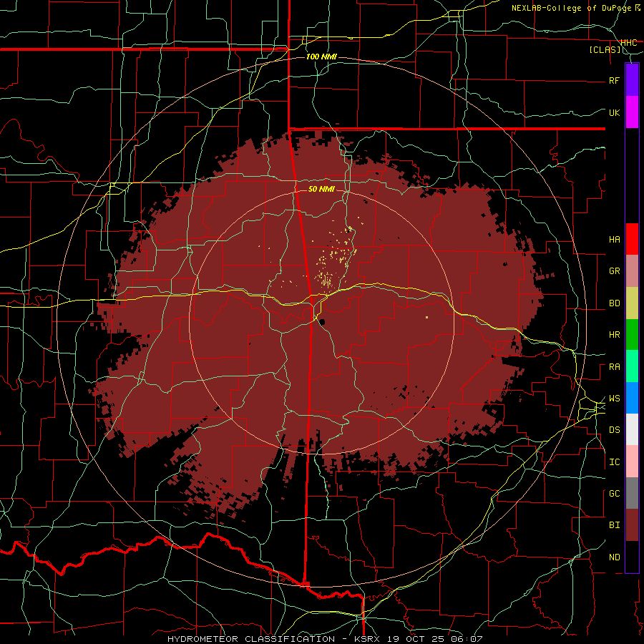Click the lone yellow pixel east of radar

pyautogui.click(x=427, y=318)
